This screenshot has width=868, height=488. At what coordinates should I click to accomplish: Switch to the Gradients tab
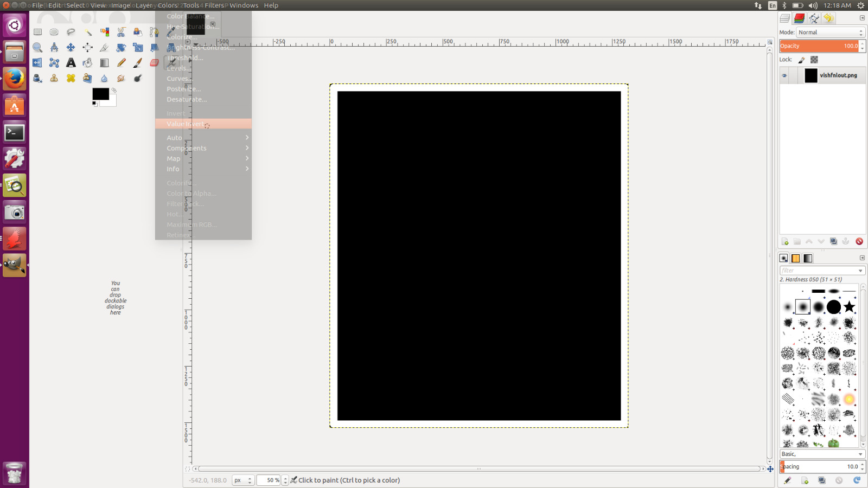coord(808,258)
